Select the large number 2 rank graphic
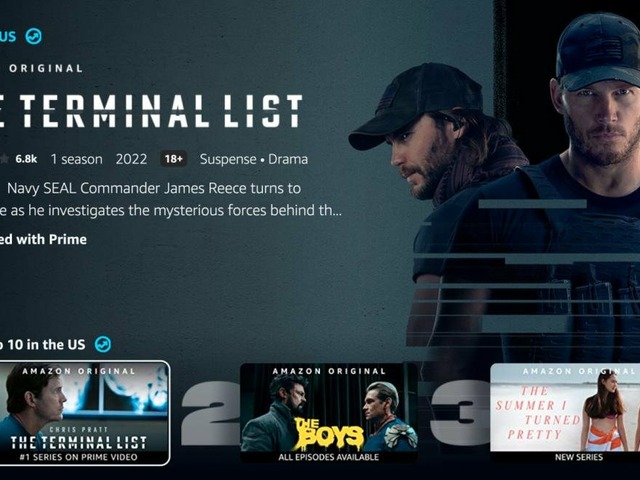 (x=210, y=413)
